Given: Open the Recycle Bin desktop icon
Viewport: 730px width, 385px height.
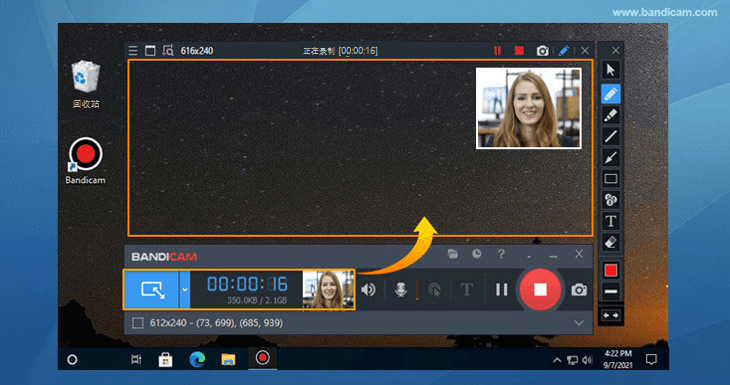Looking at the screenshot, I should click(x=86, y=85).
